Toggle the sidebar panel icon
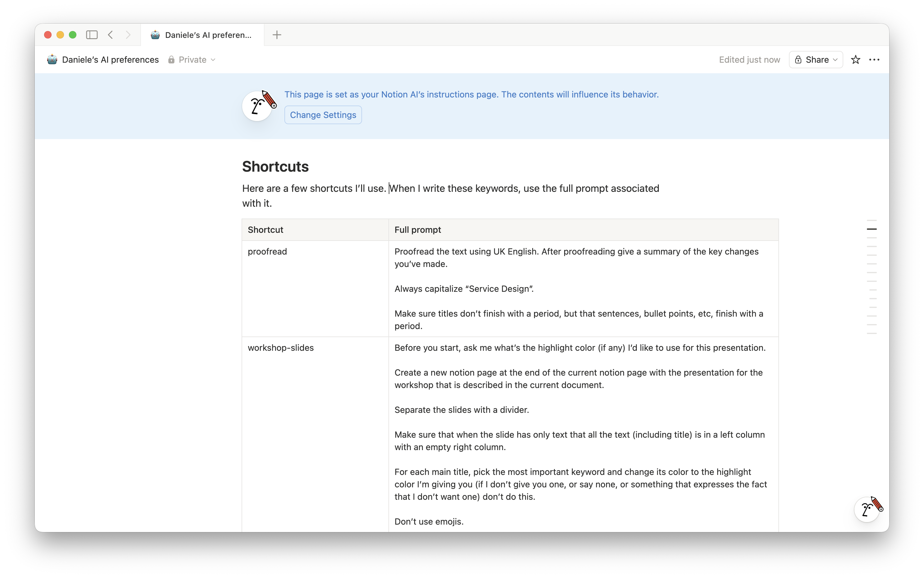924x578 pixels. pos(92,35)
